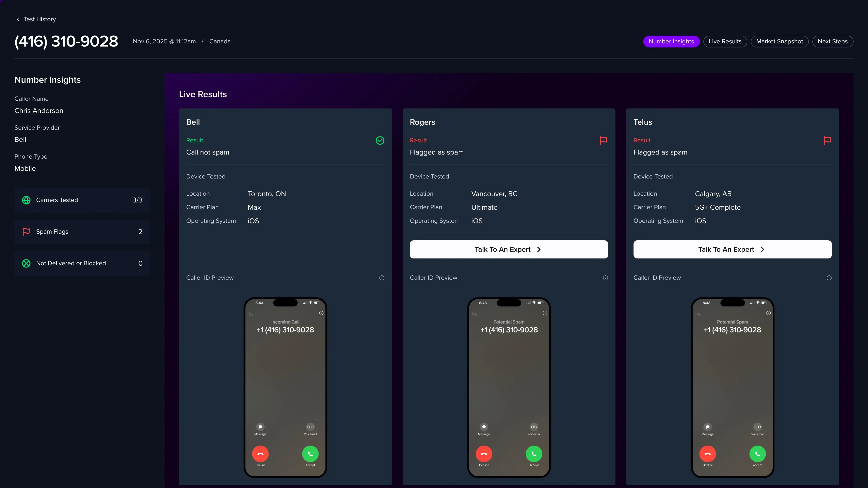Tap the info icon inside Rogers phone preview
868x488 pixels.
tap(545, 313)
